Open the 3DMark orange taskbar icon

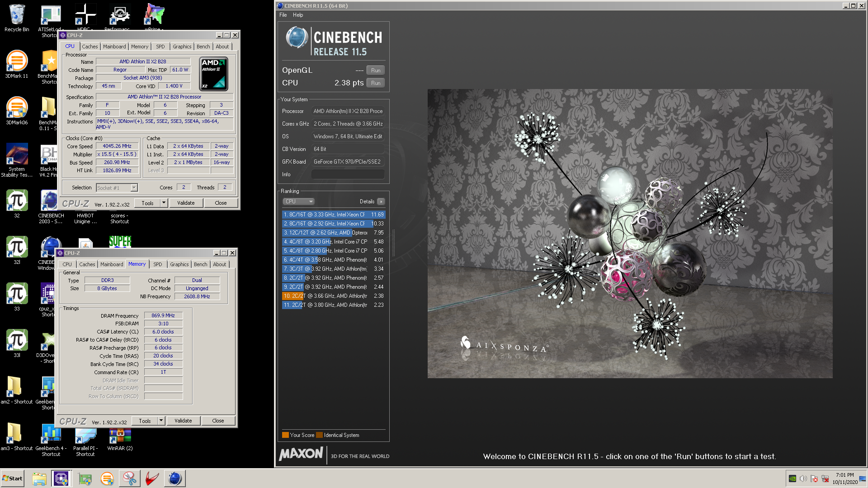107,478
